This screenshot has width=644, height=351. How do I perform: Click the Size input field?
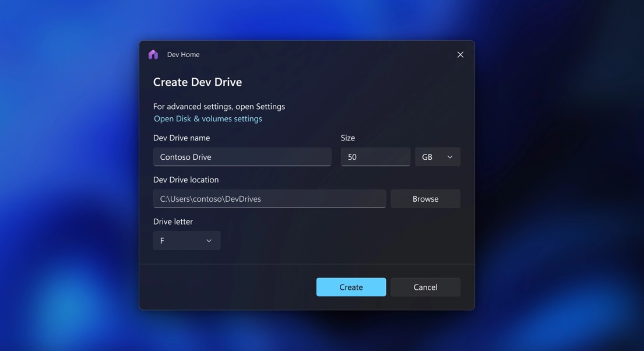375,156
